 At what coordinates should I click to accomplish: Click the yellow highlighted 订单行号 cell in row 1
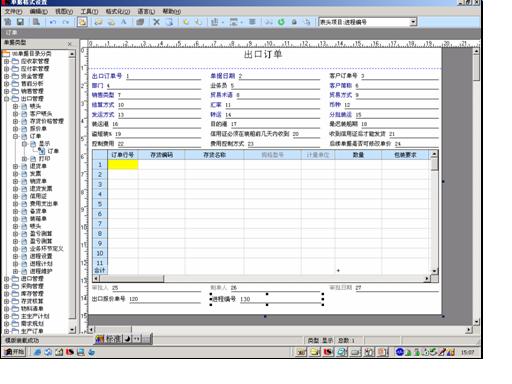pyautogui.click(x=123, y=165)
